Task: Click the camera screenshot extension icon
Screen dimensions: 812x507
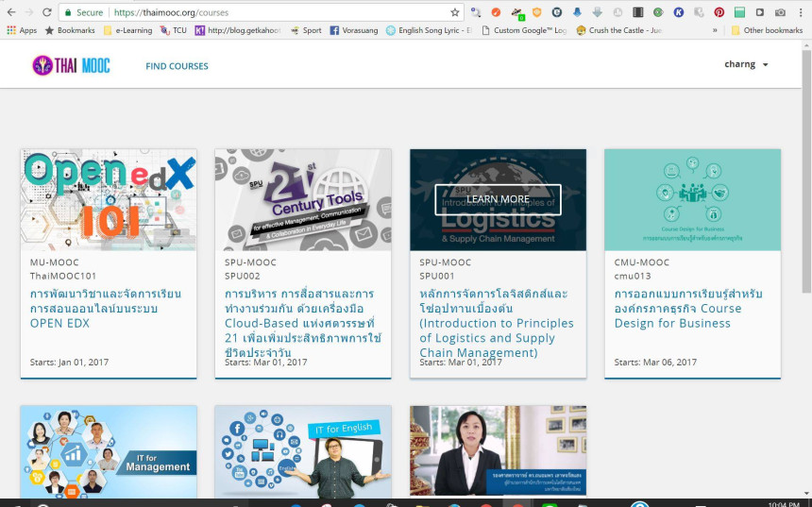Action: [x=780, y=12]
